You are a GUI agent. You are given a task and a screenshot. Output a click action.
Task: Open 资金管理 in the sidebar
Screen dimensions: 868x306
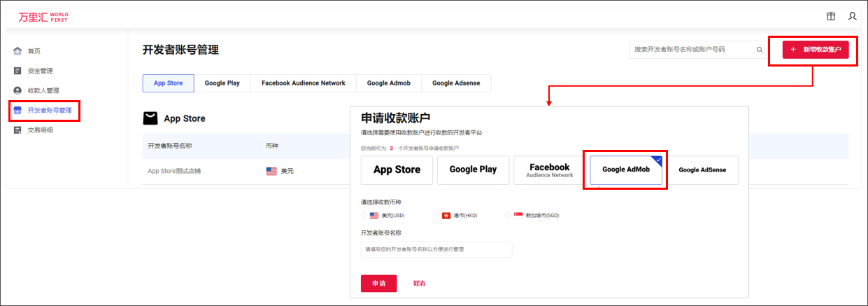pos(41,71)
